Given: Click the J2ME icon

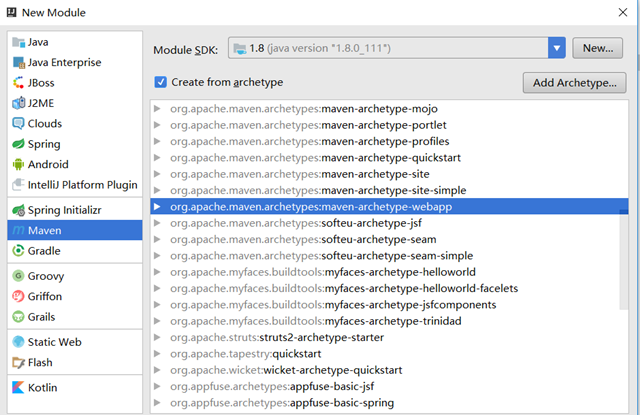Looking at the screenshot, I should pyautogui.click(x=18, y=103).
